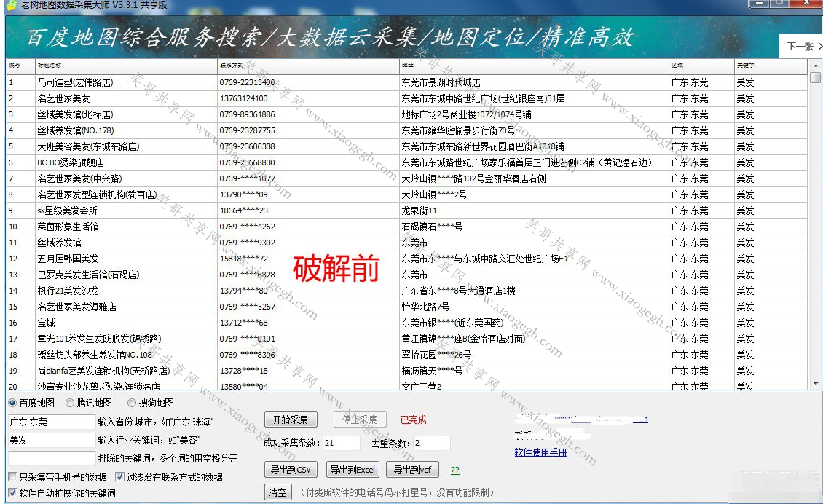
Task: Select row BO BO烫染旗舰店
Action: point(407,162)
